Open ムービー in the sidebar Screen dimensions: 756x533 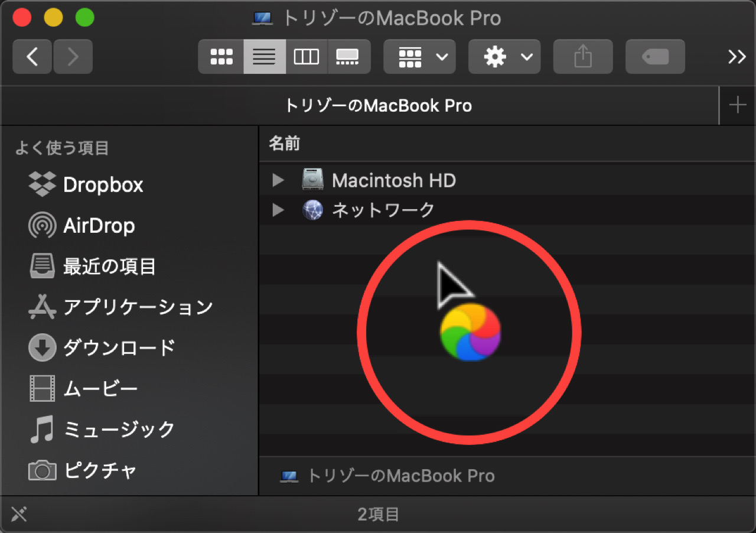[83, 388]
